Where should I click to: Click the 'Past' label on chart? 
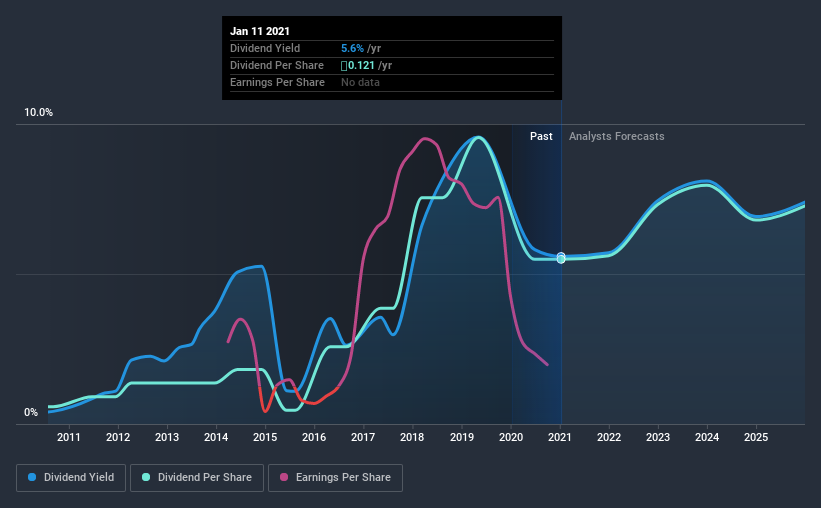(541, 136)
